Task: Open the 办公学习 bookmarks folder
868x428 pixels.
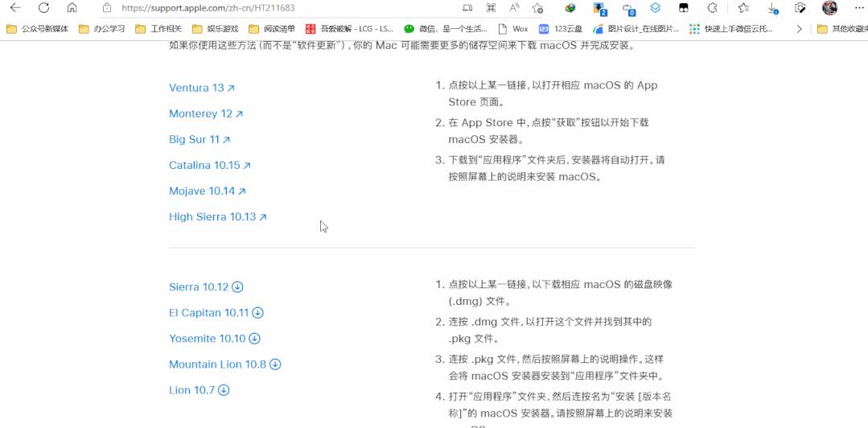Action: pyautogui.click(x=102, y=29)
